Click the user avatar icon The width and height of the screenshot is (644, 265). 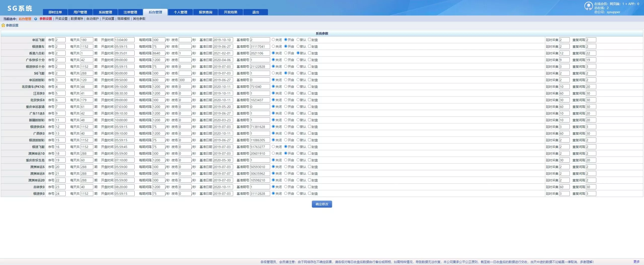pos(588,6)
